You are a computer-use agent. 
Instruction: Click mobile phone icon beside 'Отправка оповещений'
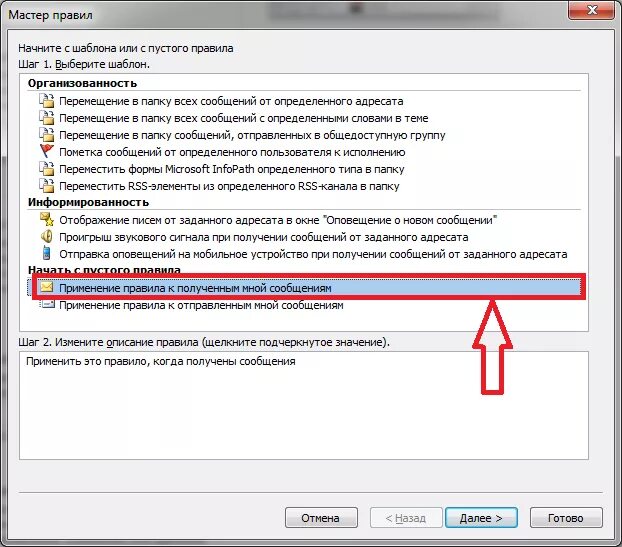click(46, 253)
